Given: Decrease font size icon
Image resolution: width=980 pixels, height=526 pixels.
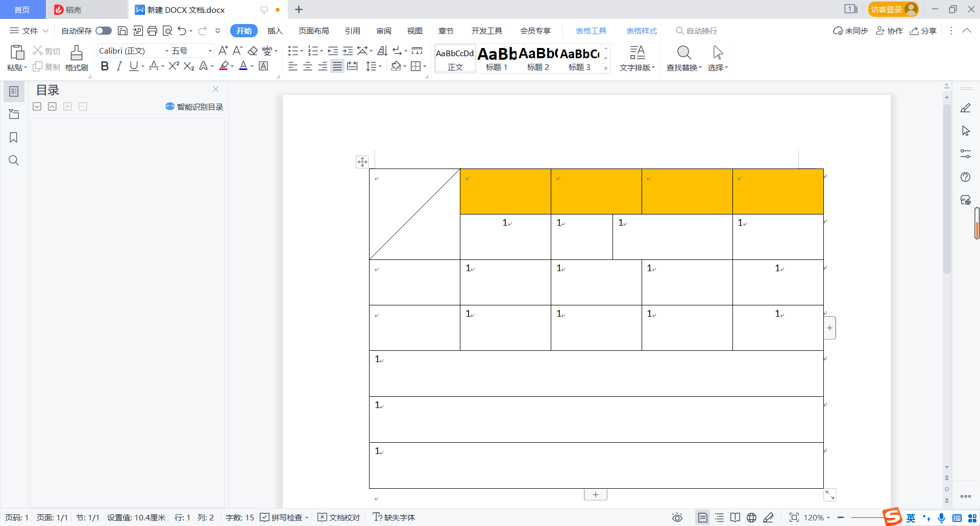Looking at the screenshot, I should pyautogui.click(x=237, y=51).
